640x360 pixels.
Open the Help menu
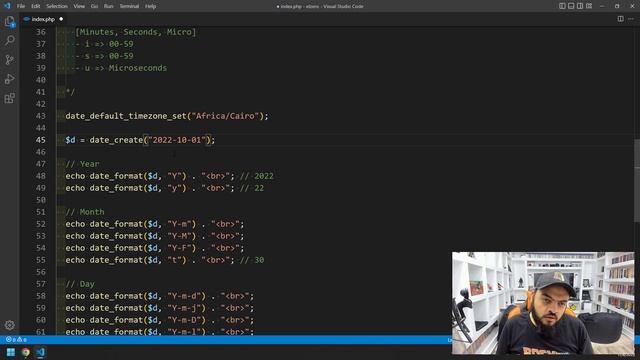(151, 6)
